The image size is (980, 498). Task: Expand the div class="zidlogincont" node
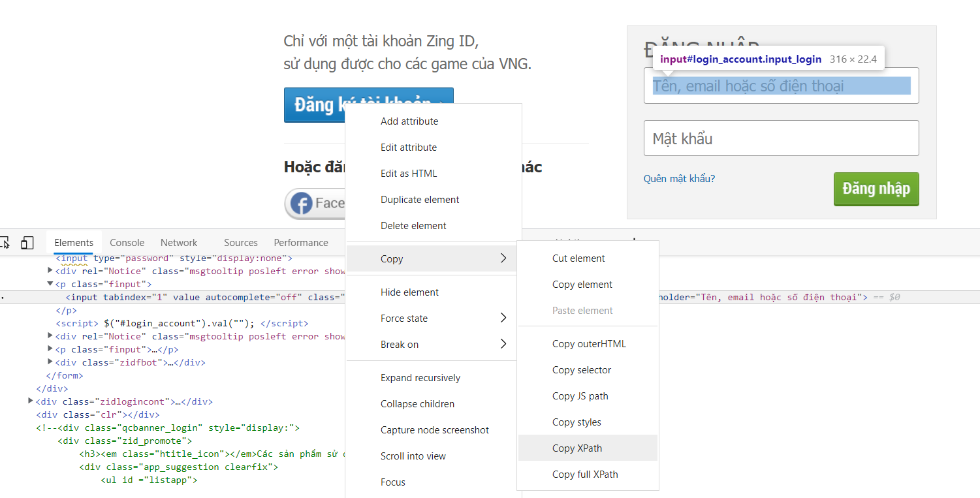pyautogui.click(x=31, y=401)
